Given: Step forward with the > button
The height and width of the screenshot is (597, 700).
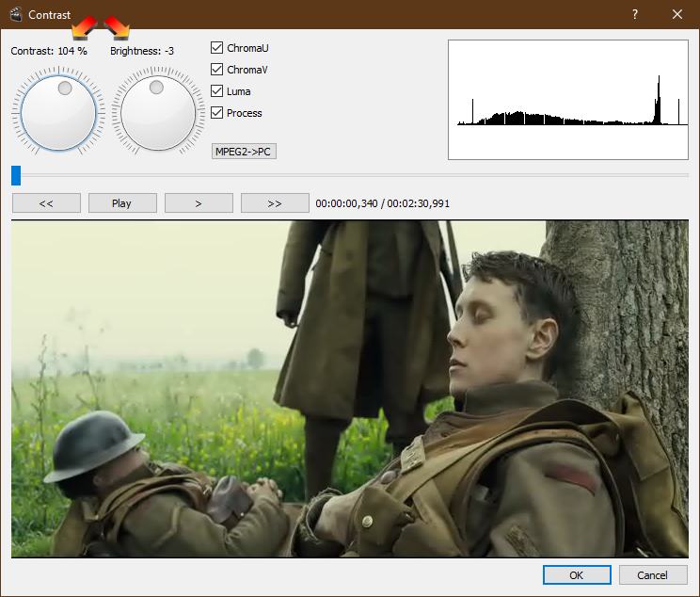Looking at the screenshot, I should 199,203.
